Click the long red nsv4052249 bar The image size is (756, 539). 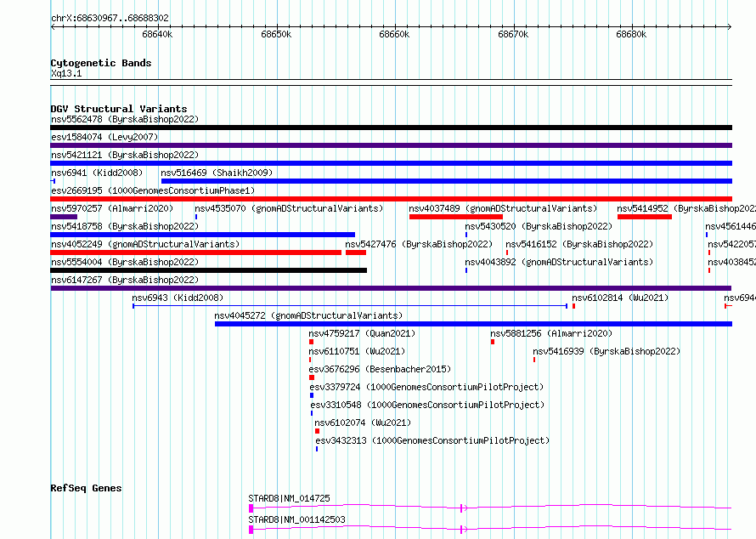pos(195,252)
